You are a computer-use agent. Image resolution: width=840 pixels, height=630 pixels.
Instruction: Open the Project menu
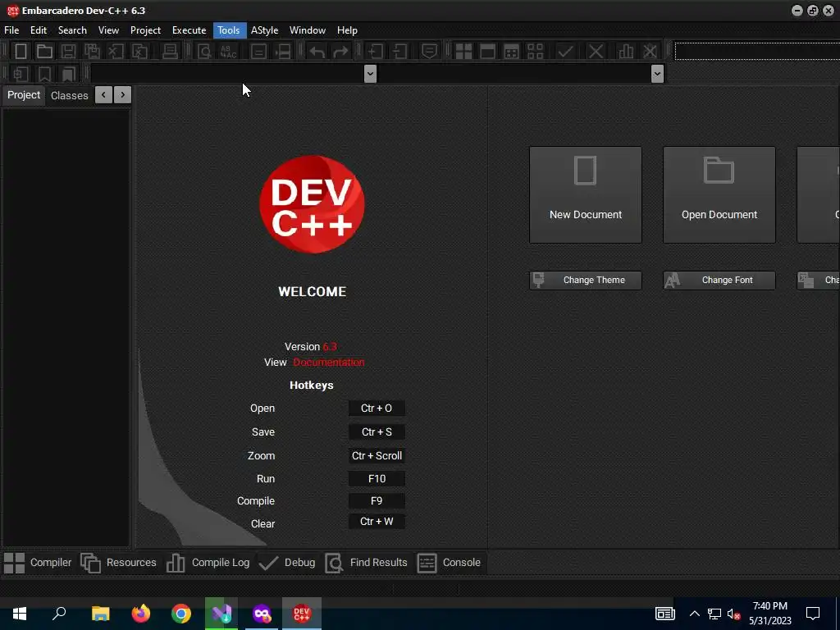[145, 30]
